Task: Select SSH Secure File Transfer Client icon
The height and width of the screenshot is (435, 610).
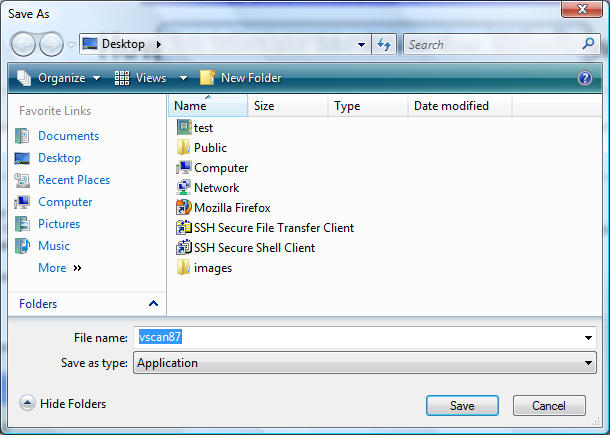Action: coord(184,228)
